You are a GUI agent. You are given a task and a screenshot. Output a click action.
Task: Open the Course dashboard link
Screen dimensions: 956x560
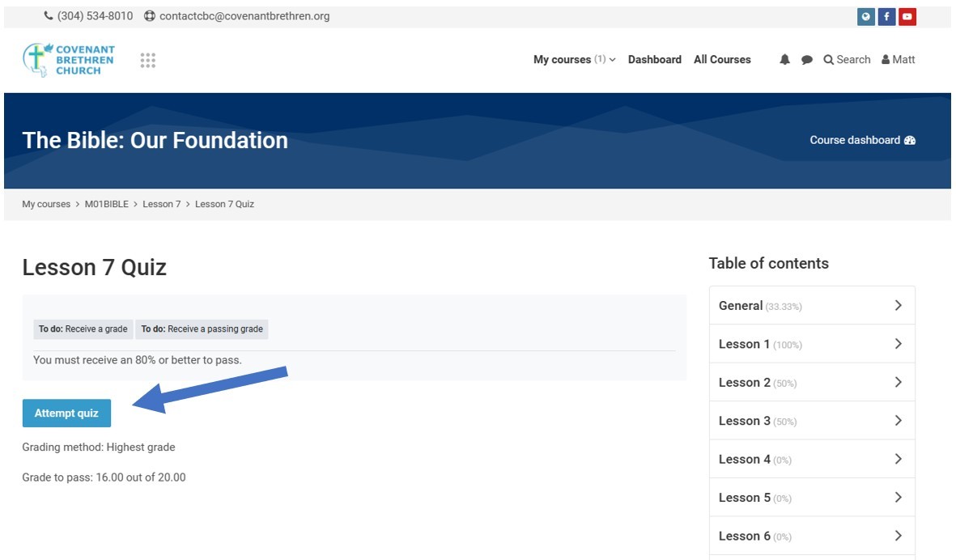point(863,140)
